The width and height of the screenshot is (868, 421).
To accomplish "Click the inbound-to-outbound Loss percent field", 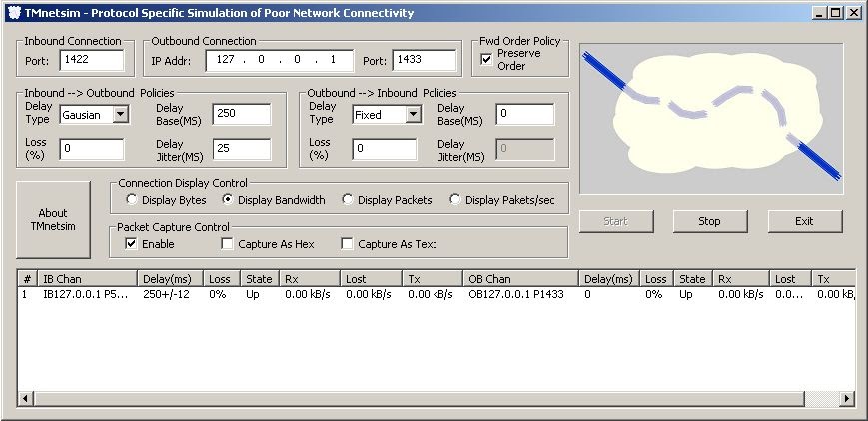I will (92, 148).
